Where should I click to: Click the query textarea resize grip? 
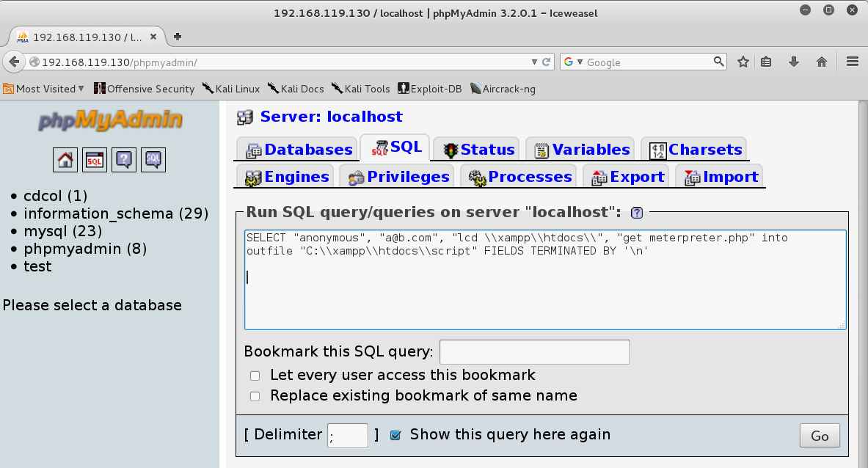842,325
